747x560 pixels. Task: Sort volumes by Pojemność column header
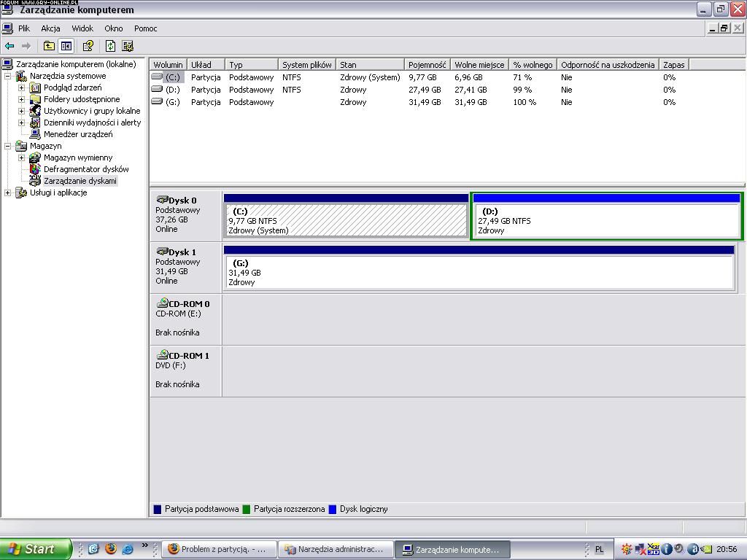427,65
